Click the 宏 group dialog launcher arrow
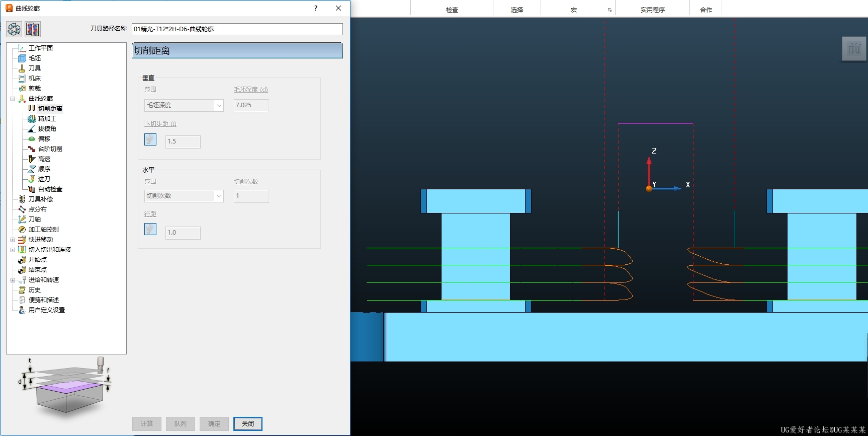This screenshot has width=868, height=436. click(610, 10)
